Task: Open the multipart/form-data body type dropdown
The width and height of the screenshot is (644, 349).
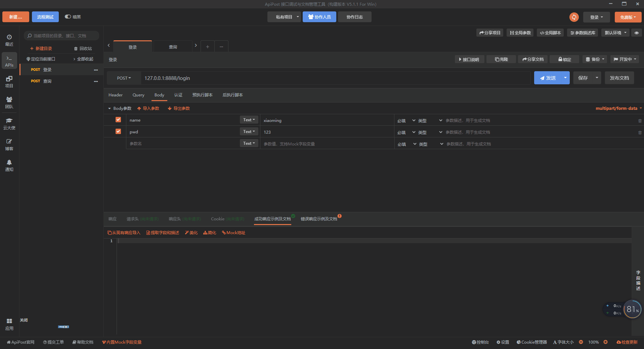Action: pos(619,108)
